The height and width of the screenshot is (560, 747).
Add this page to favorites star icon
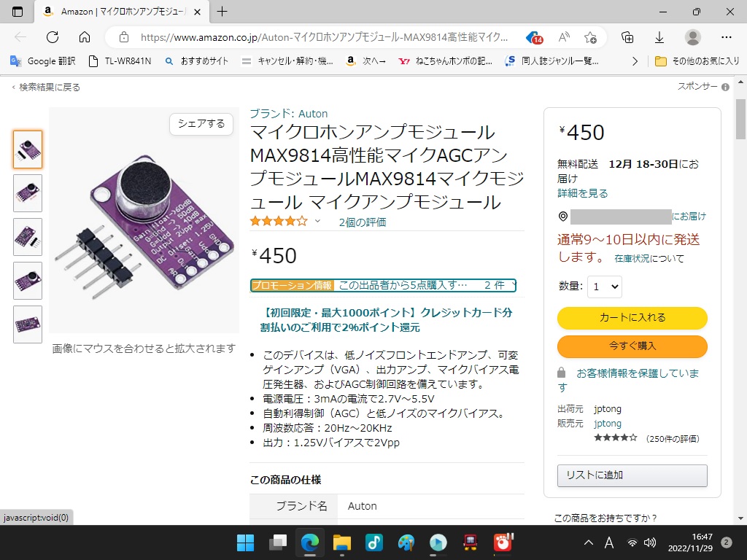(590, 37)
